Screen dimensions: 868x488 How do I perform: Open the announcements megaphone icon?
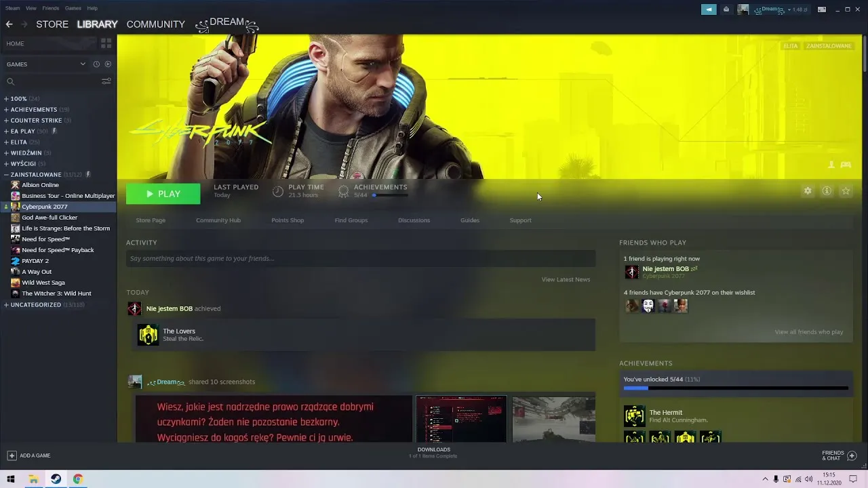709,9
